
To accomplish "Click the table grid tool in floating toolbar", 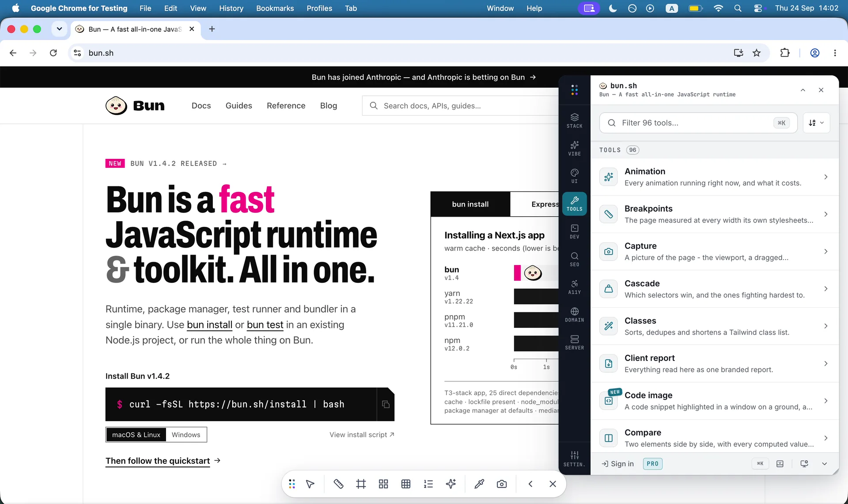I will coord(406,484).
